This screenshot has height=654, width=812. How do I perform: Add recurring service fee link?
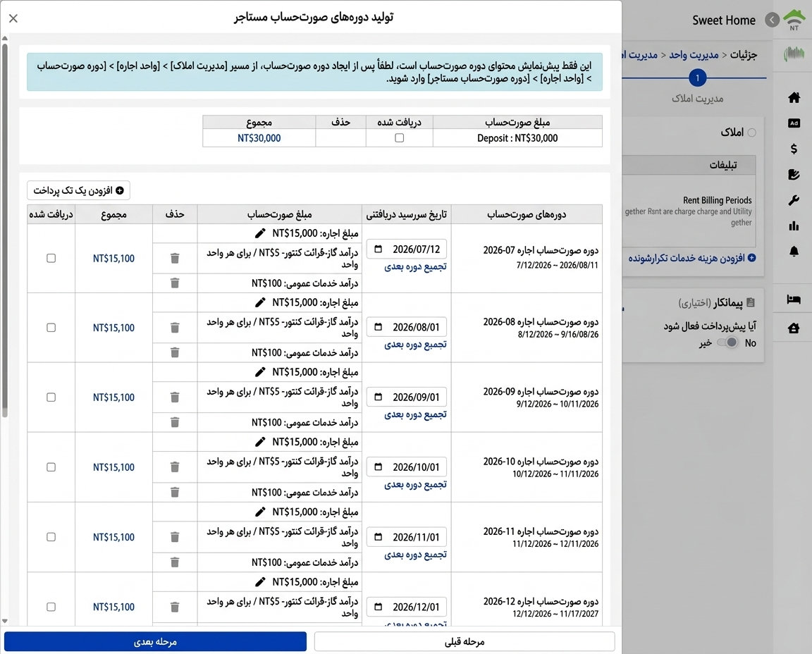692,258
